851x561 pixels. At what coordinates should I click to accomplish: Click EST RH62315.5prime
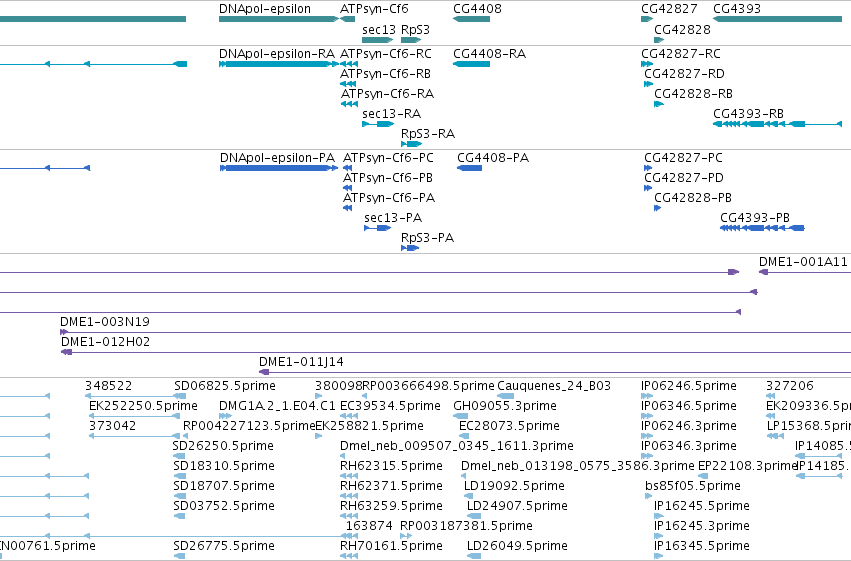coord(391,467)
